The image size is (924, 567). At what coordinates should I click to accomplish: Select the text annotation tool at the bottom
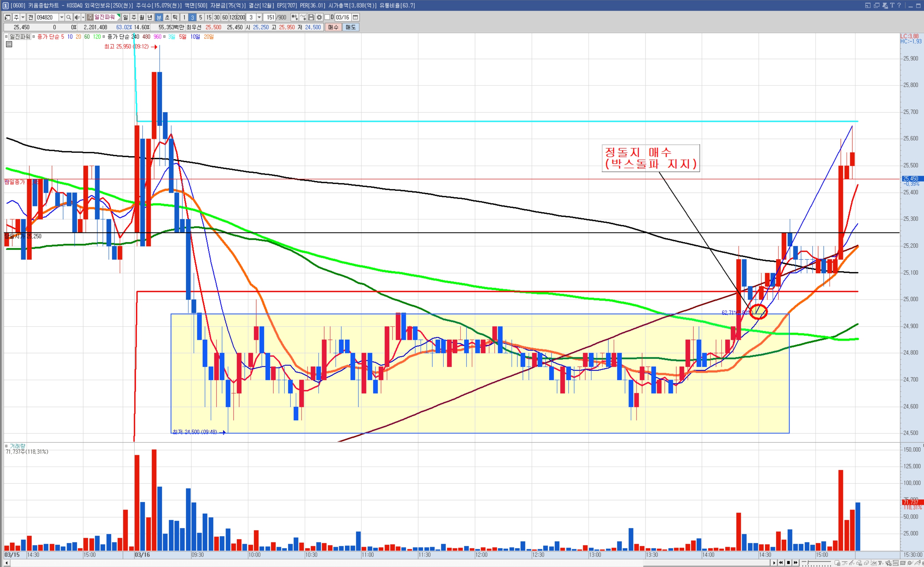[x=880, y=563]
